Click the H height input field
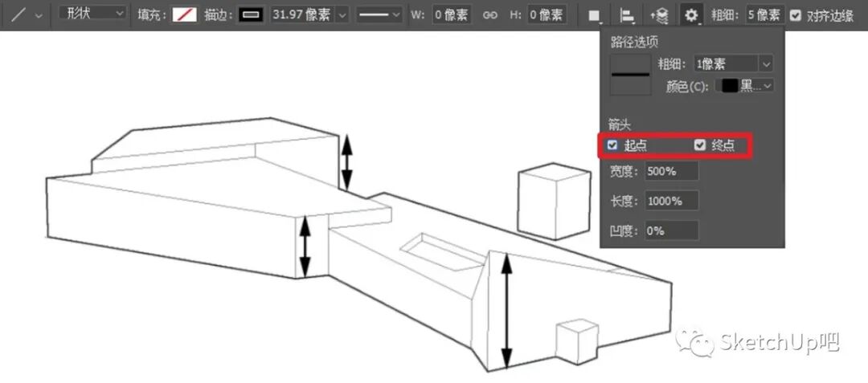 (x=547, y=15)
